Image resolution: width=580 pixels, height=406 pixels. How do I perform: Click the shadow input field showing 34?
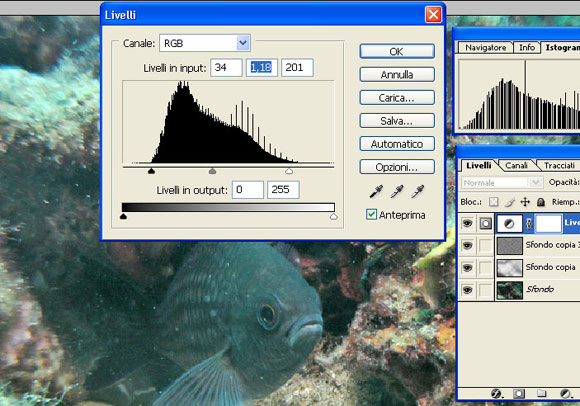tap(226, 67)
